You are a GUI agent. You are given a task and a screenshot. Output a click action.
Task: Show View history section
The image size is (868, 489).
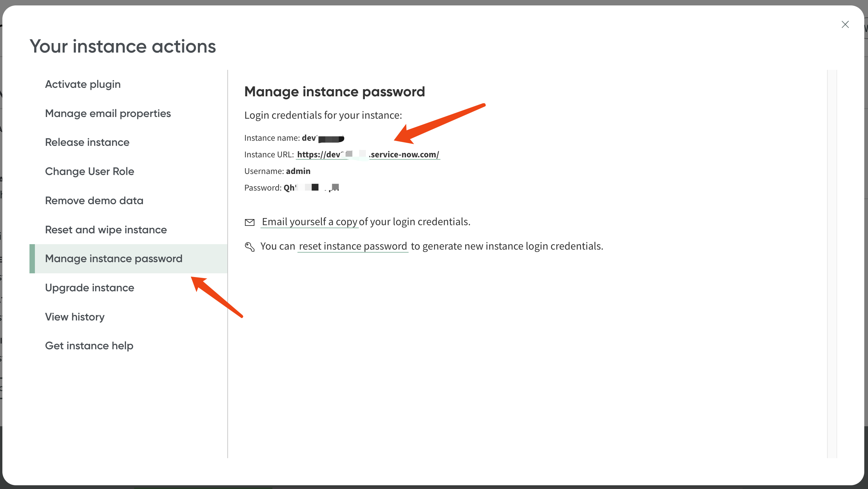point(75,317)
